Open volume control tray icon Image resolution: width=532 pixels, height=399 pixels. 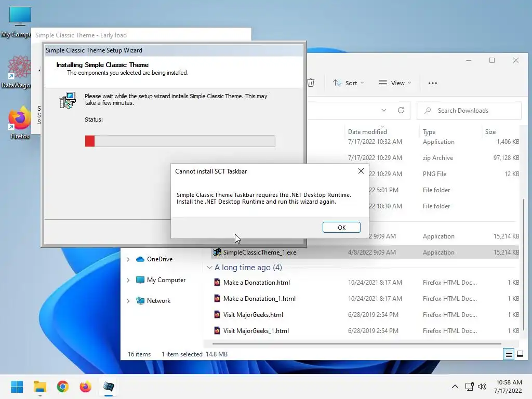tap(482, 387)
